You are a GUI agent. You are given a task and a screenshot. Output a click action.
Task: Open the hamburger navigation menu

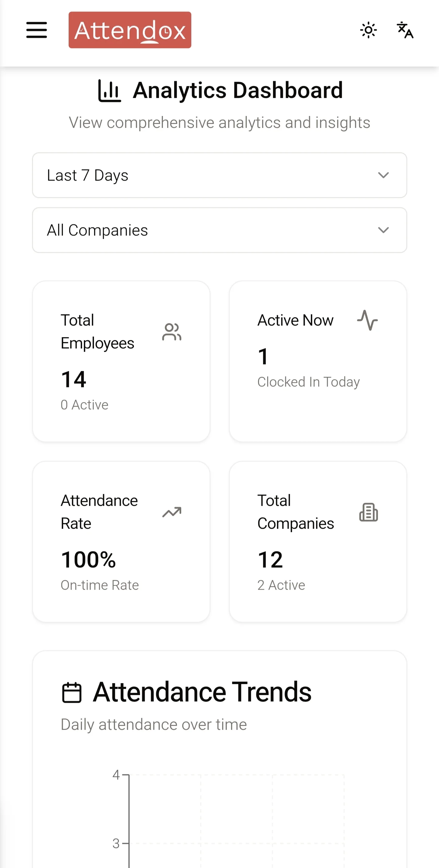pos(37,30)
